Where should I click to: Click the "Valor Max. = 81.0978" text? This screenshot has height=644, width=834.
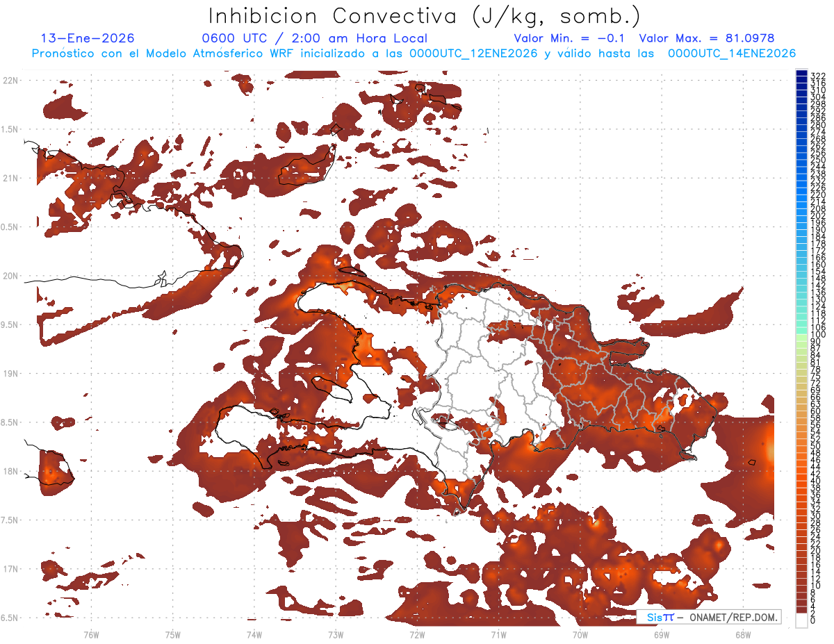click(x=707, y=38)
